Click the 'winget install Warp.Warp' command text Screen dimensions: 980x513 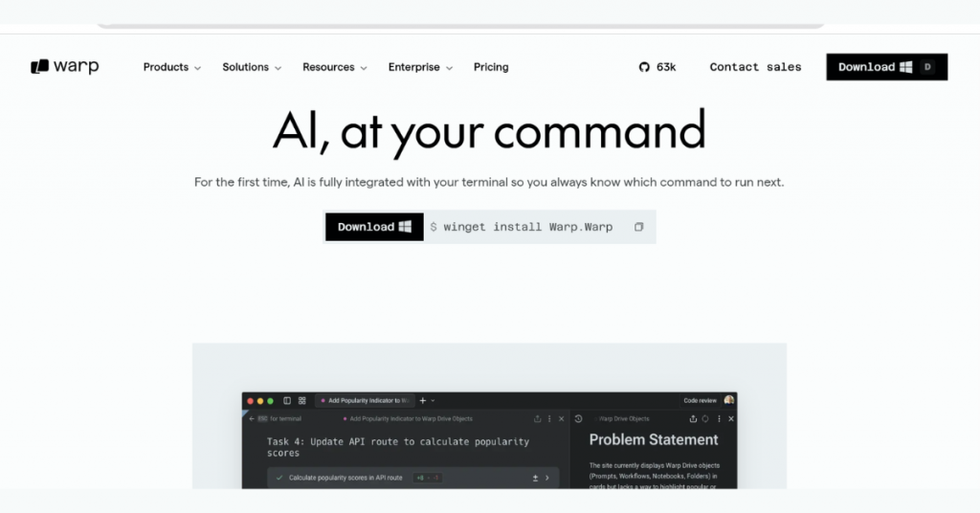click(x=527, y=227)
